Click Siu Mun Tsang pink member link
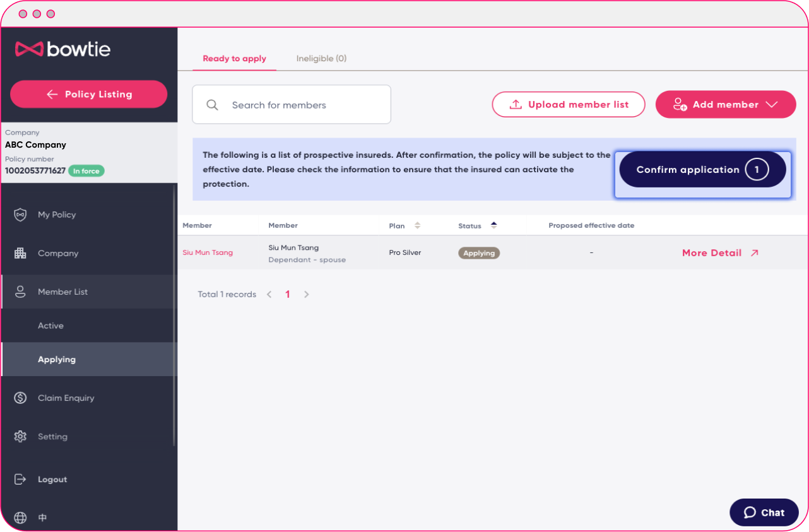 pos(208,252)
